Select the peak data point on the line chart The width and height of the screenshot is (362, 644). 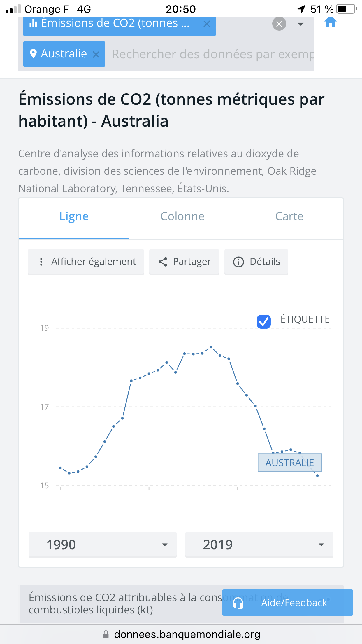pos(211,347)
